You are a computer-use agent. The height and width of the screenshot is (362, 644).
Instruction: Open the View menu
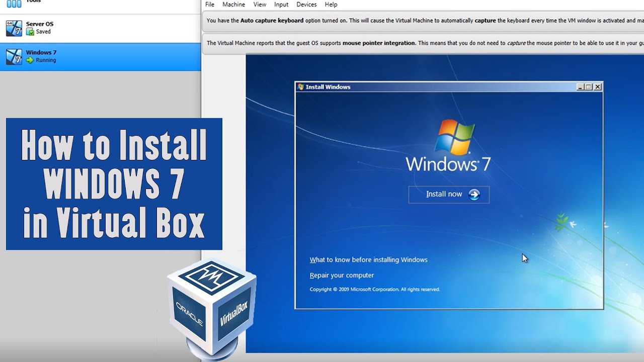(x=260, y=5)
